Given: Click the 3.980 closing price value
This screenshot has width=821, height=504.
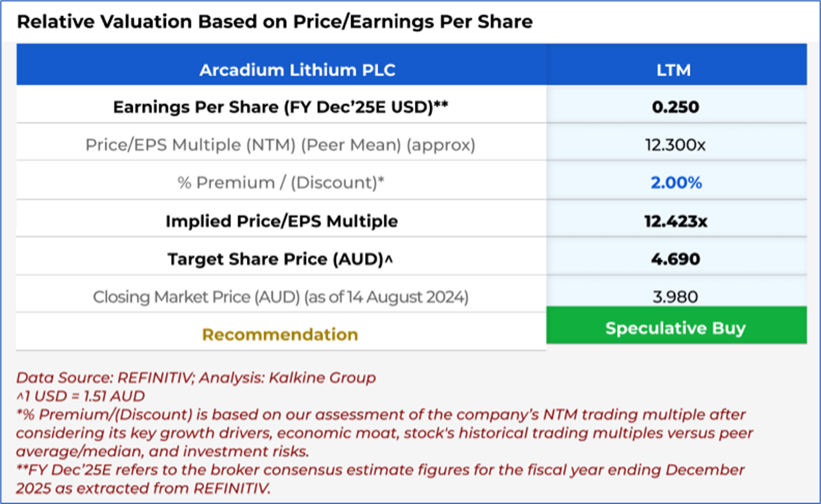Looking at the screenshot, I should (x=675, y=297).
